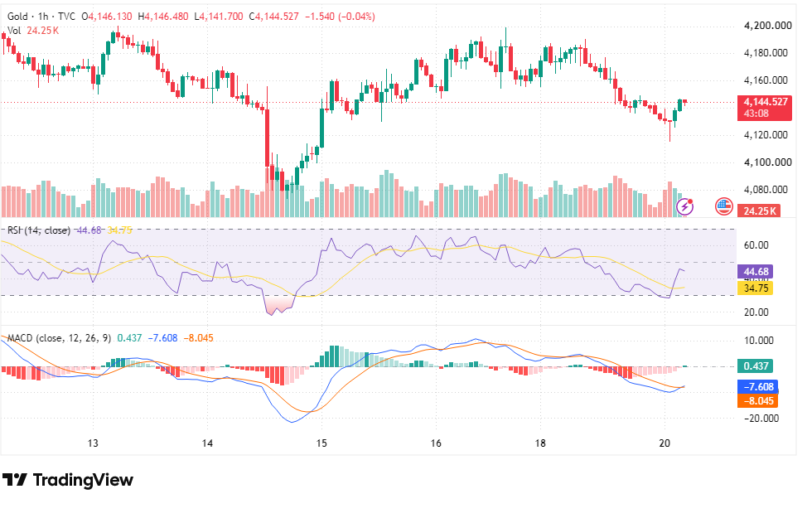Select the purple RSI value tag 44.68
This screenshot has height=523, width=812.
pos(755,272)
